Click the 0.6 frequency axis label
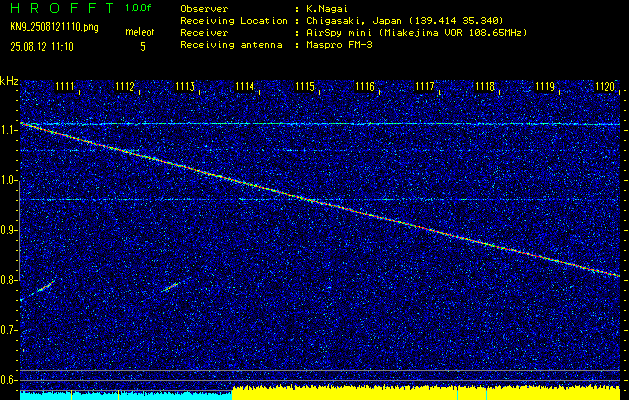Screen dimensions: 629x400 8,380
